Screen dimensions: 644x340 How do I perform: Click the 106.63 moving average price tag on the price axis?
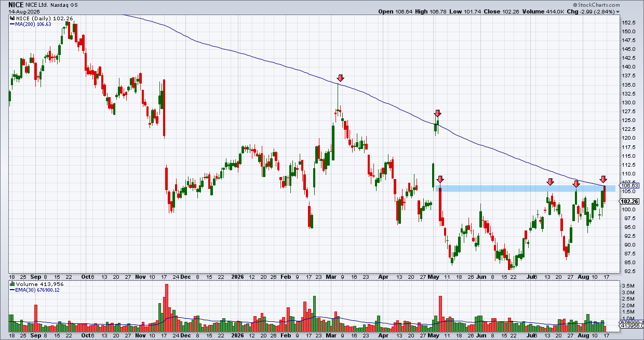click(x=629, y=185)
